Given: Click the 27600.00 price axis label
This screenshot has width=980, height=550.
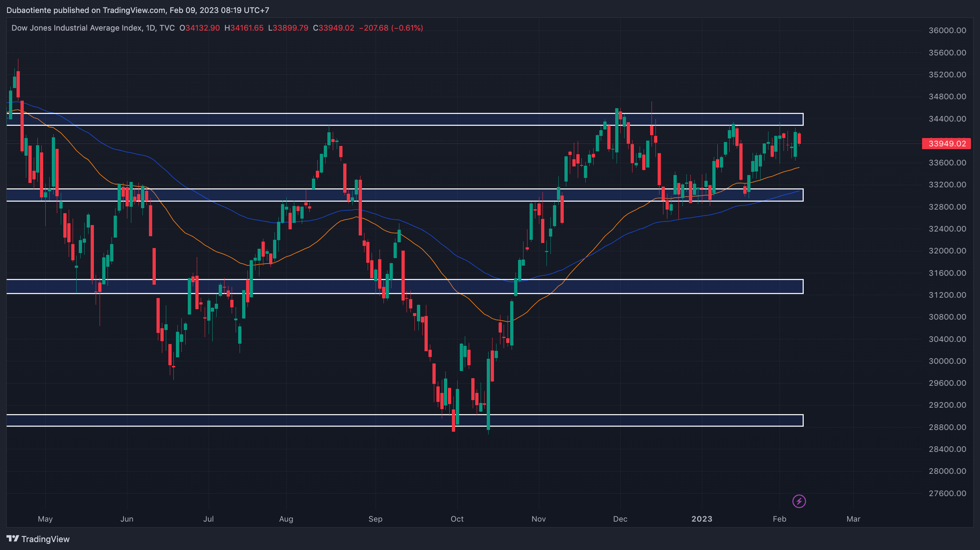Looking at the screenshot, I should point(947,493).
